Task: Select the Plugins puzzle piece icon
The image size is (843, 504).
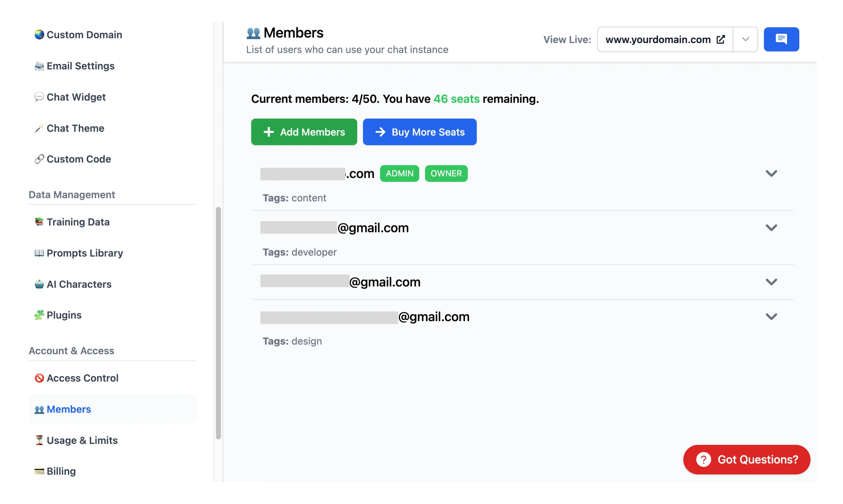Action: click(x=40, y=315)
